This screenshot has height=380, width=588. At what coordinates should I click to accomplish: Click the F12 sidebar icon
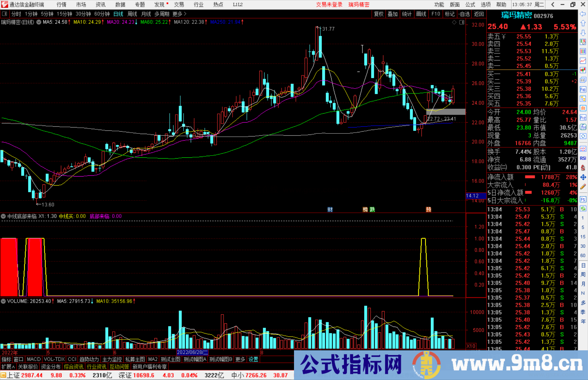point(583,118)
